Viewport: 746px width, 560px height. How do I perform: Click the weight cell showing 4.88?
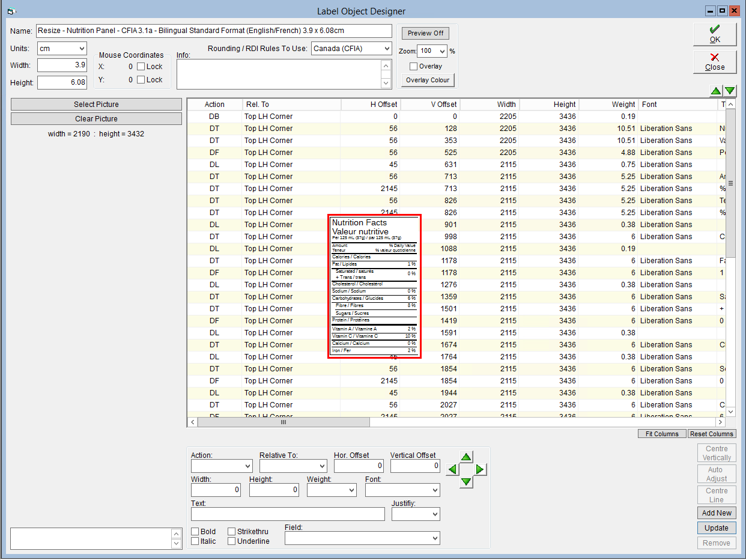(608, 153)
